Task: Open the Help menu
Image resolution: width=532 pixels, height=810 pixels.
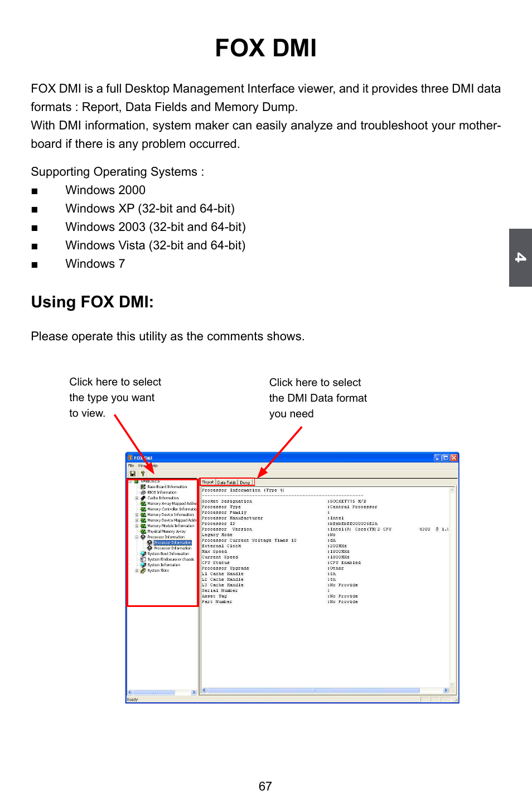Action: 153,465
